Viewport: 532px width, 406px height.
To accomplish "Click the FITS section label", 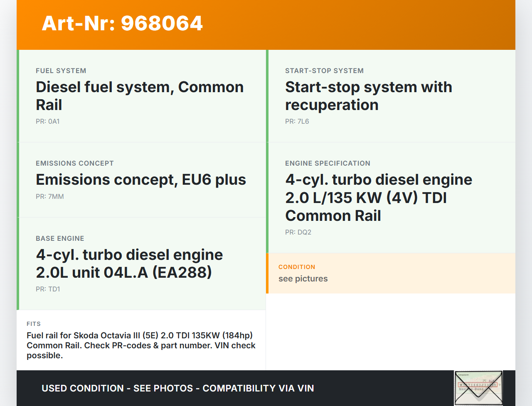I will 34,324.
